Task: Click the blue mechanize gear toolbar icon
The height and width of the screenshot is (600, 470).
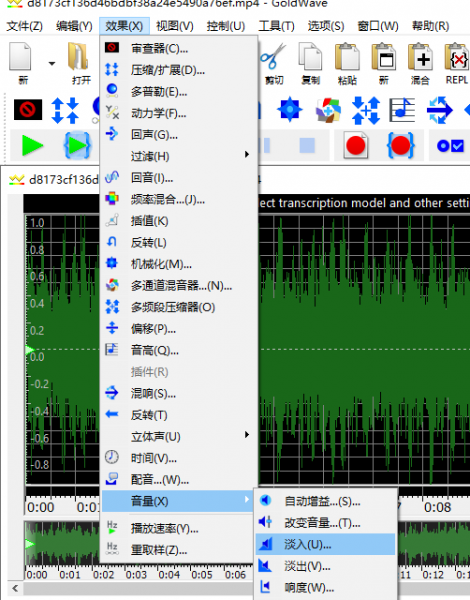Action: tap(290, 109)
